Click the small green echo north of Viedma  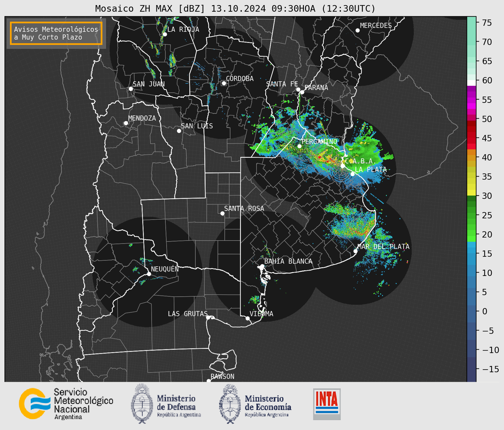[255, 299]
